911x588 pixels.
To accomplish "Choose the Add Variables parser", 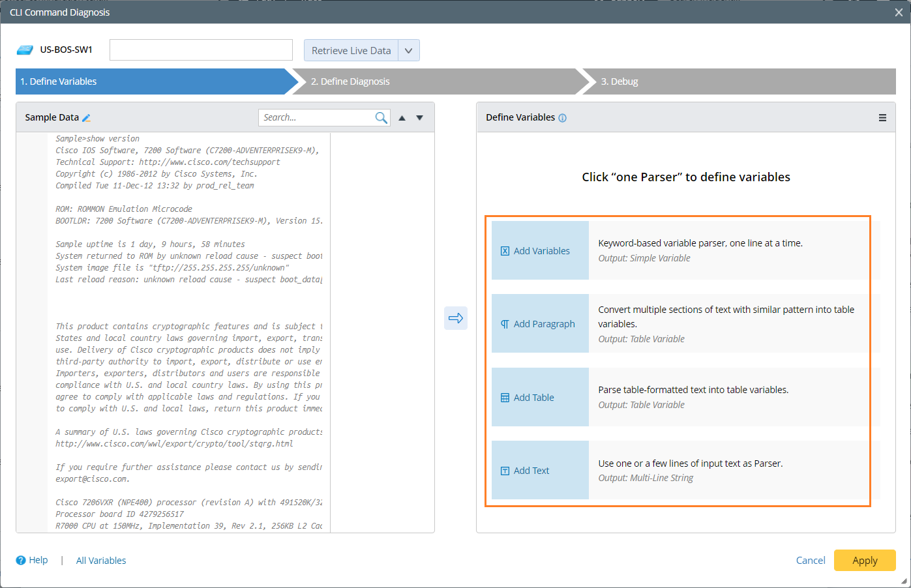I will pyautogui.click(x=540, y=250).
